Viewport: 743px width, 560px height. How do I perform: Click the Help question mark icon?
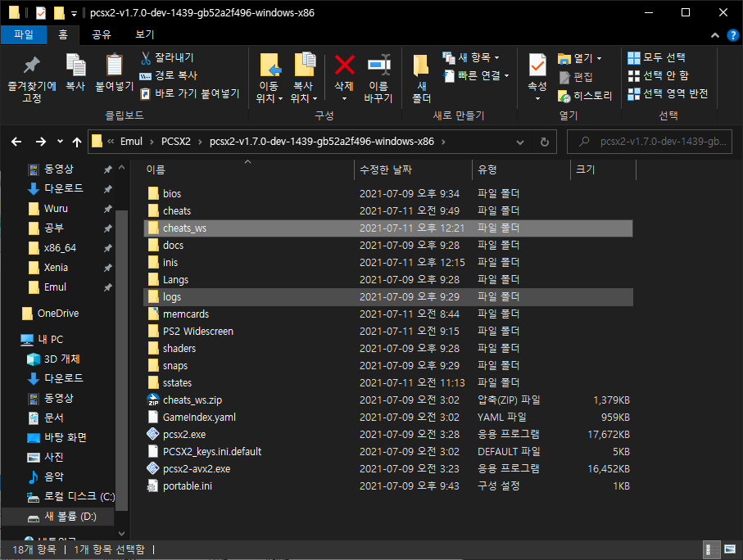[x=732, y=35]
